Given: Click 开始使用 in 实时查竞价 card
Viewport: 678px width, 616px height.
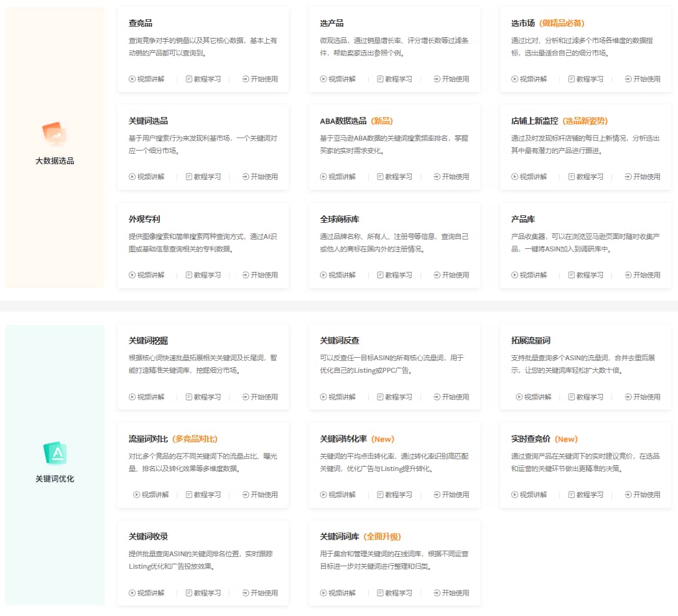Looking at the screenshot, I should click(642, 495).
